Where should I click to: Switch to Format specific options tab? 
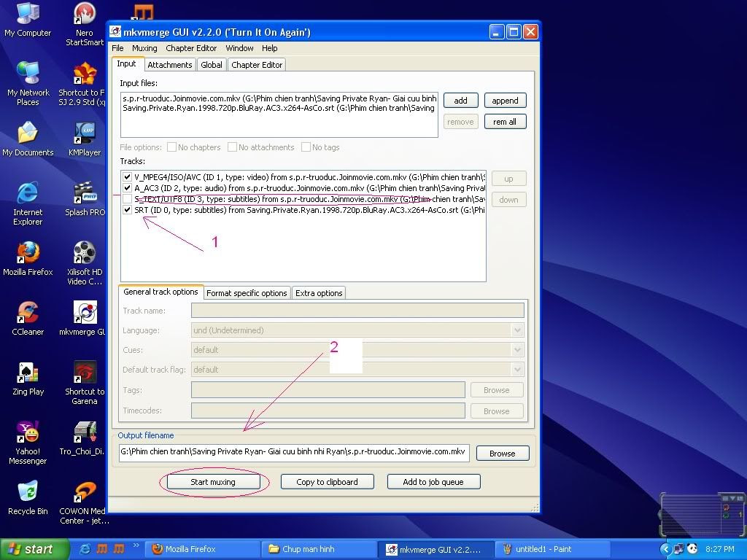pos(247,293)
